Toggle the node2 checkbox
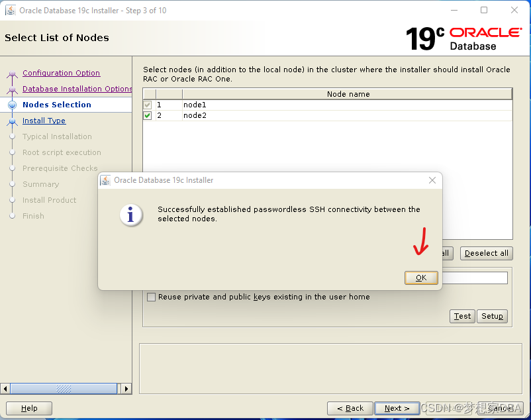Image resolution: width=531 pixels, height=420 pixels. [147, 115]
